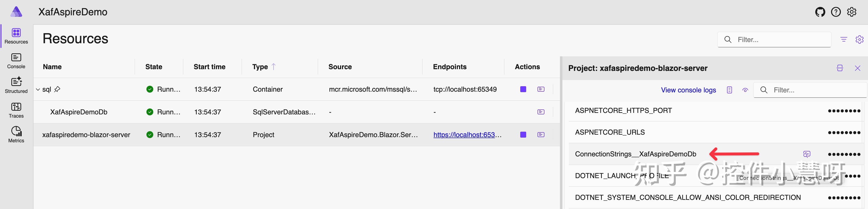
Task: Sort resources by the Type column
Action: click(260, 67)
